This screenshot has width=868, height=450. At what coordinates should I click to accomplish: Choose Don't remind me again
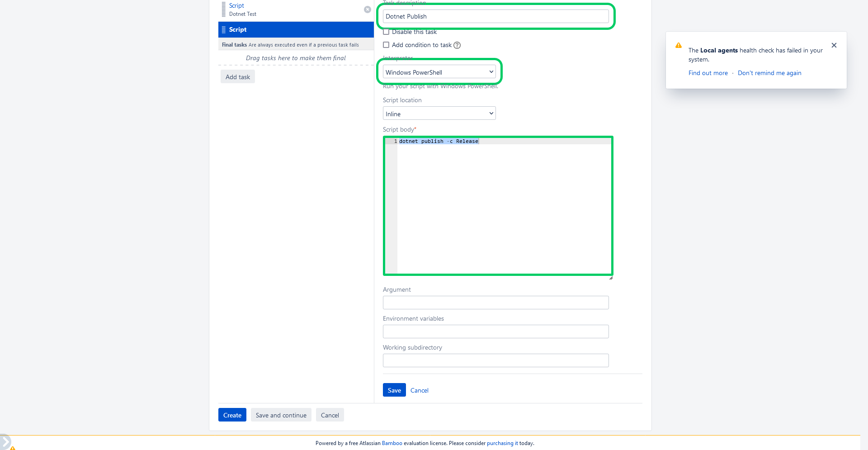pos(769,73)
